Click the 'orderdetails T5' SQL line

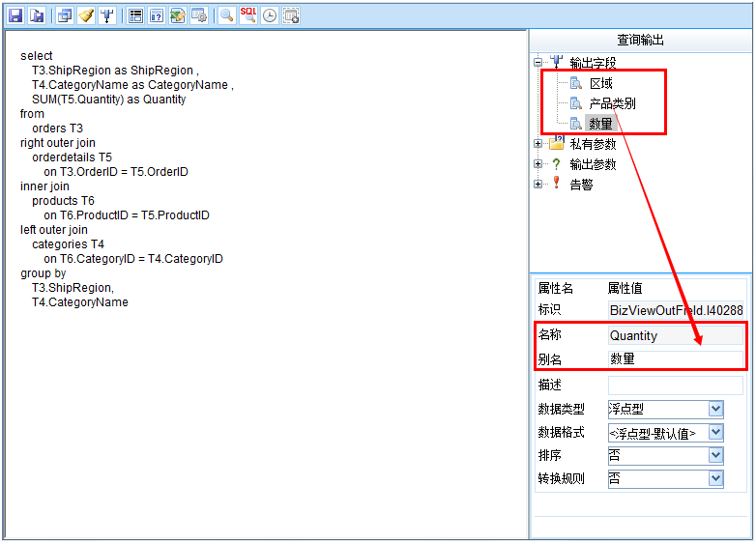pos(72,157)
